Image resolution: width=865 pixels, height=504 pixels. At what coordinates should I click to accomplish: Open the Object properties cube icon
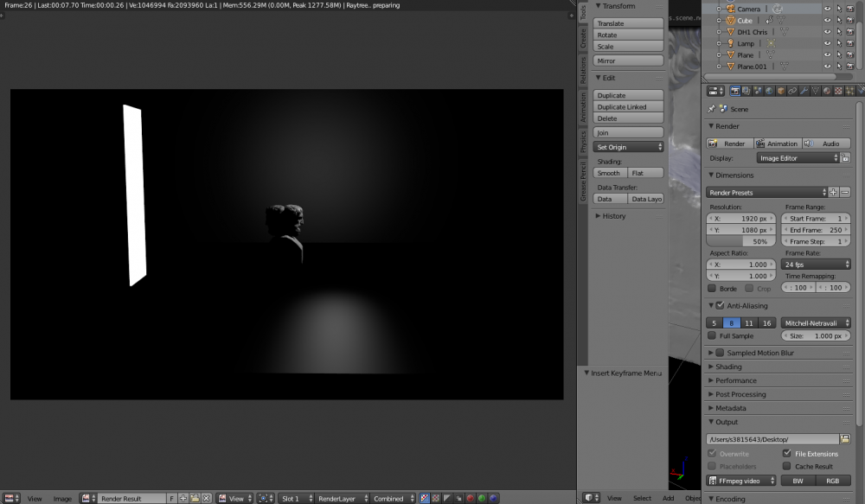click(x=781, y=91)
